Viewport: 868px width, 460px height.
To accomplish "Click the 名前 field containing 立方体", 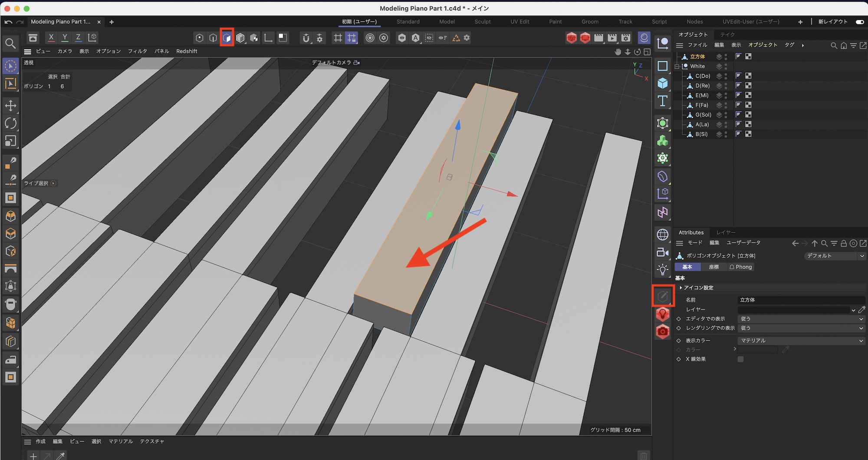I will click(801, 300).
